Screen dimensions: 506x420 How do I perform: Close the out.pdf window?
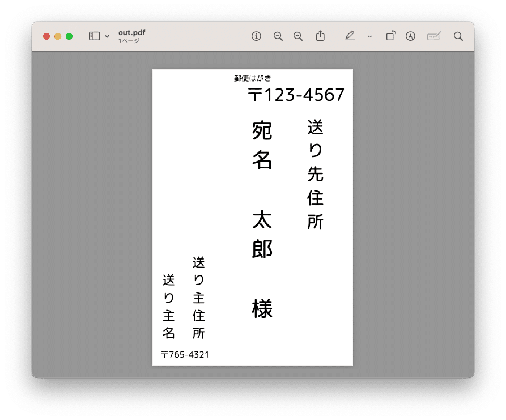tap(46, 36)
